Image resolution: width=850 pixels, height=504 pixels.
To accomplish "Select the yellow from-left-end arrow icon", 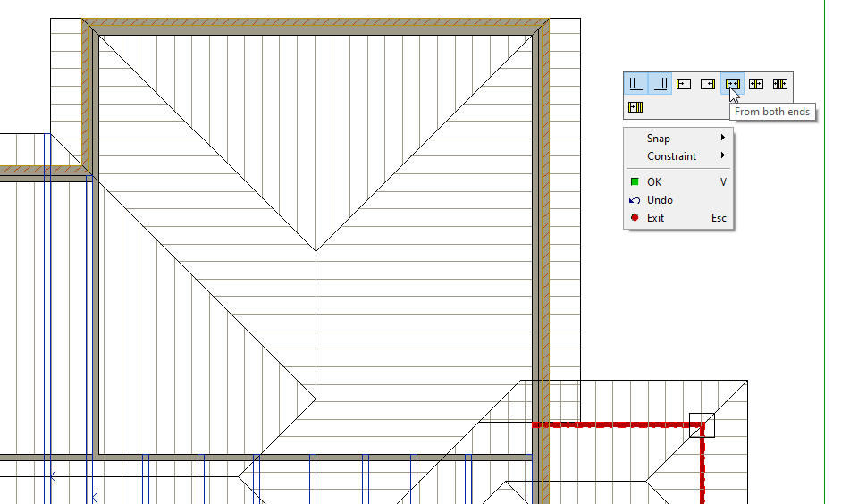I will (x=684, y=84).
